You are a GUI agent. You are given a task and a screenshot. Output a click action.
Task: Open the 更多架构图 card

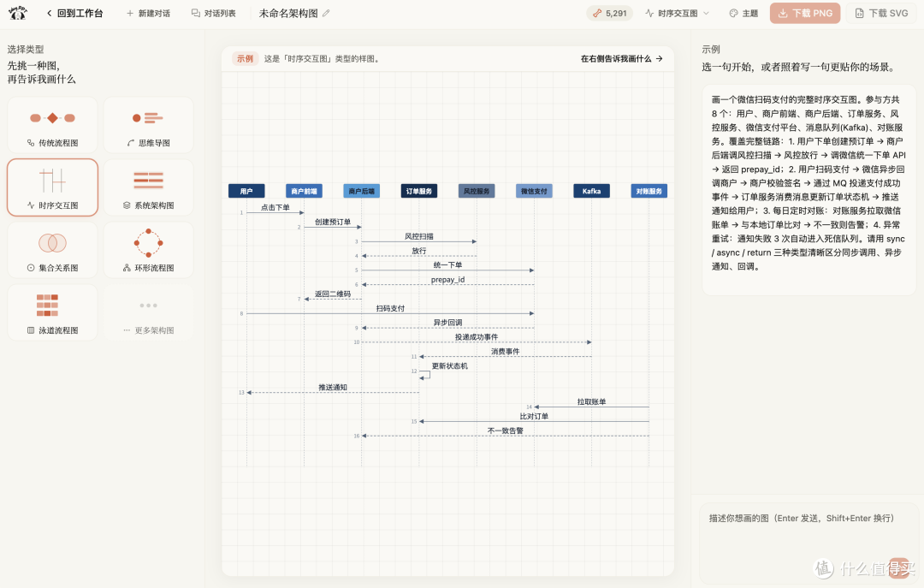pyautogui.click(x=149, y=312)
